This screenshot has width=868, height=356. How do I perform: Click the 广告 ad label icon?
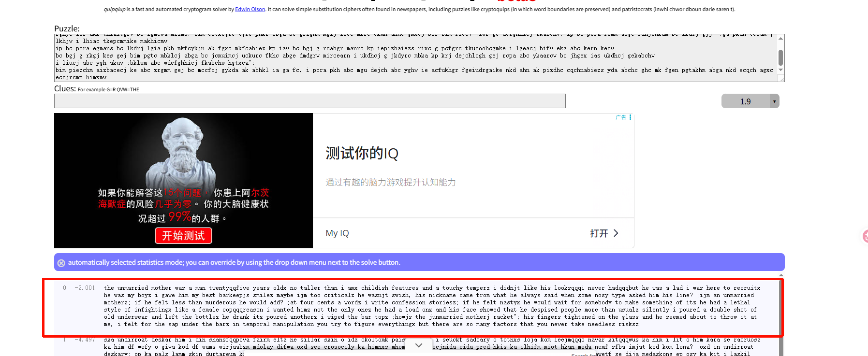tap(621, 117)
